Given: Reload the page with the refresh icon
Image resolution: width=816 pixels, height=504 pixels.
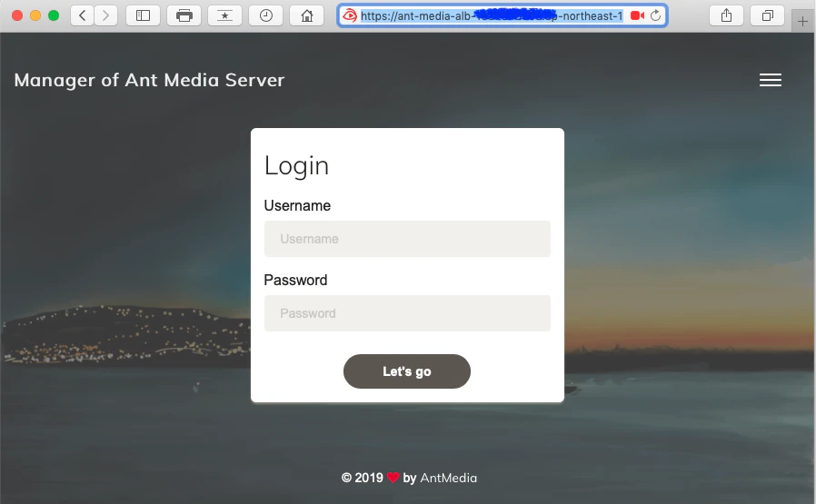Looking at the screenshot, I should (x=656, y=15).
